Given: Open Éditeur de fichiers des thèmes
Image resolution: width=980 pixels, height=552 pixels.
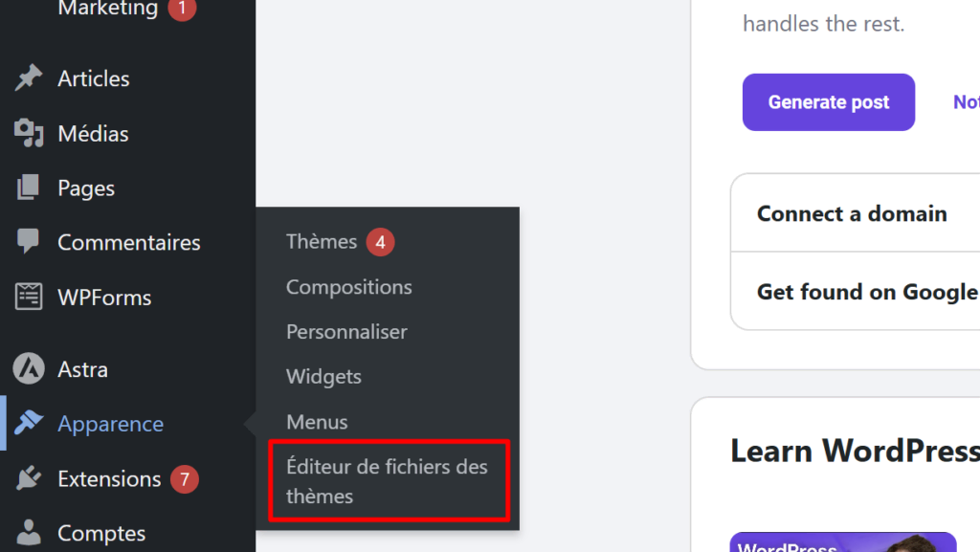Looking at the screenshot, I should 387,481.
